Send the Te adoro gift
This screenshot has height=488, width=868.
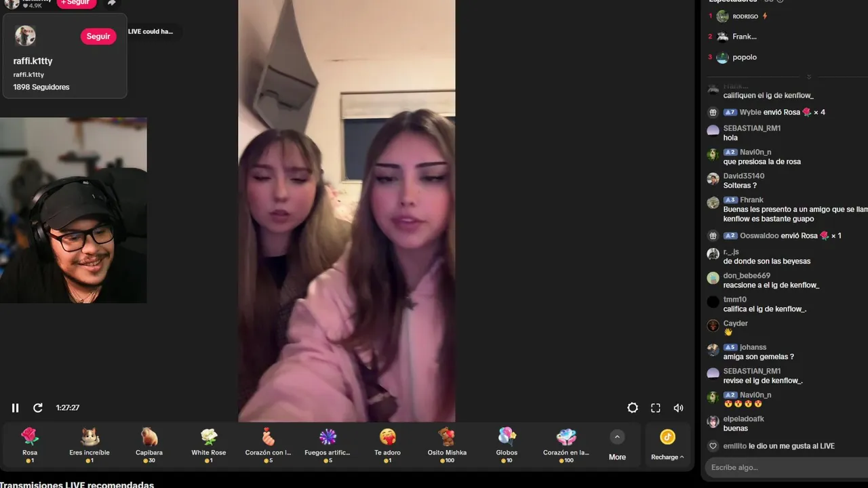click(x=387, y=445)
